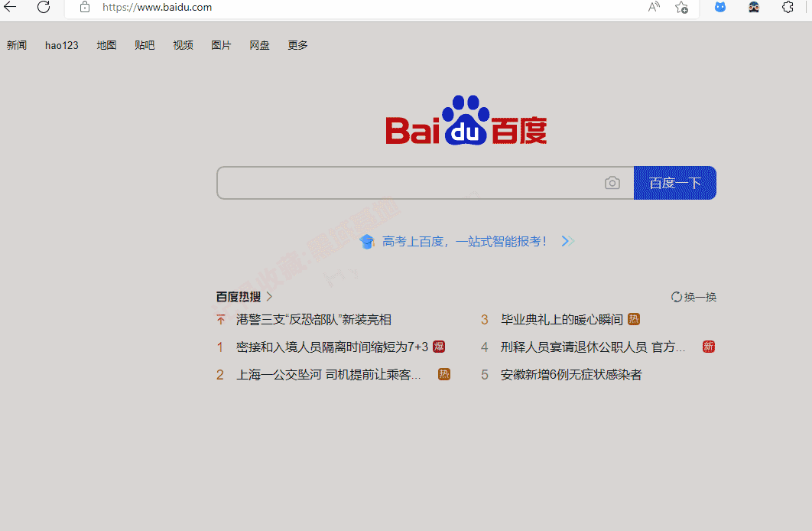Click rank number 4 in hot list
This screenshot has width=812, height=531.
click(485, 347)
